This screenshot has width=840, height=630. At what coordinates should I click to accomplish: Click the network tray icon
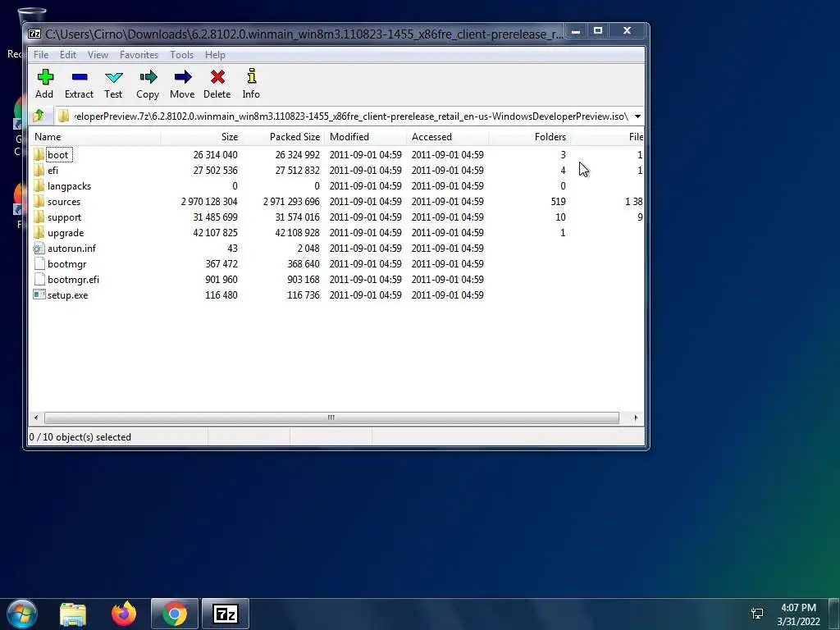[757, 614]
